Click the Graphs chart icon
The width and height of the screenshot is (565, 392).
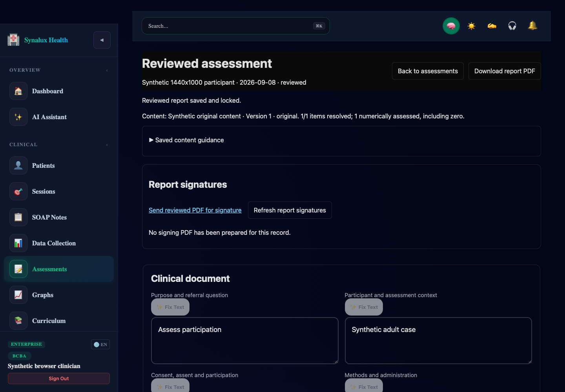[x=18, y=295]
